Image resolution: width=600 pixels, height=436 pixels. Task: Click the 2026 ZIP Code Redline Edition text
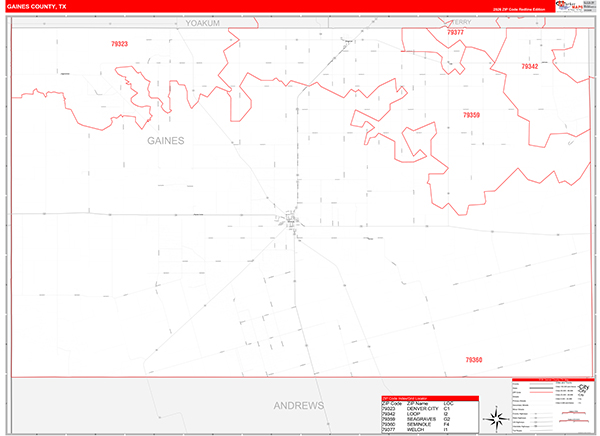519,9
